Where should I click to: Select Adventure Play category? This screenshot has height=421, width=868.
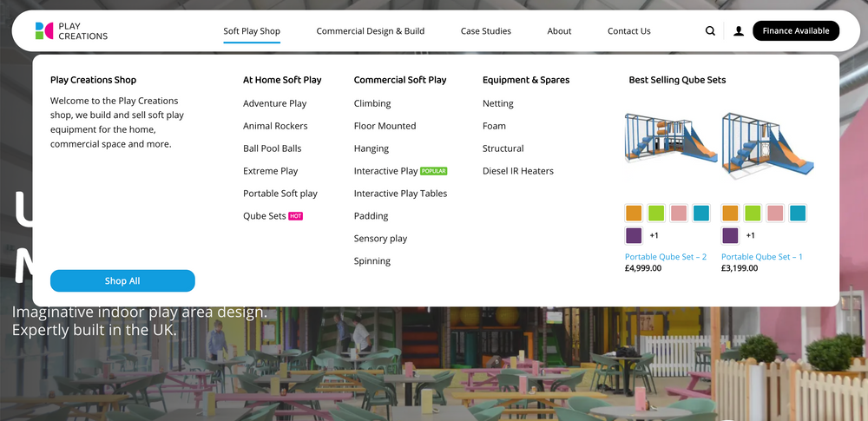pyautogui.click(x=274, y=103)
